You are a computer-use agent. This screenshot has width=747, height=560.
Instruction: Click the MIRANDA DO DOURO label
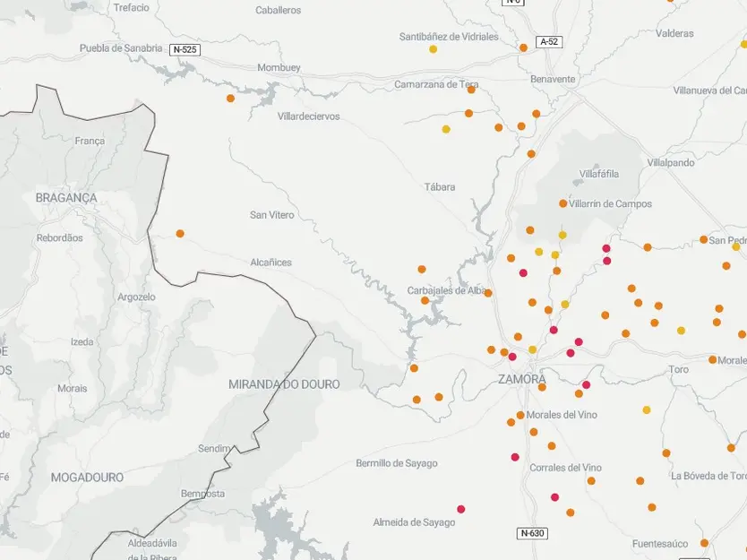(285, 384)
